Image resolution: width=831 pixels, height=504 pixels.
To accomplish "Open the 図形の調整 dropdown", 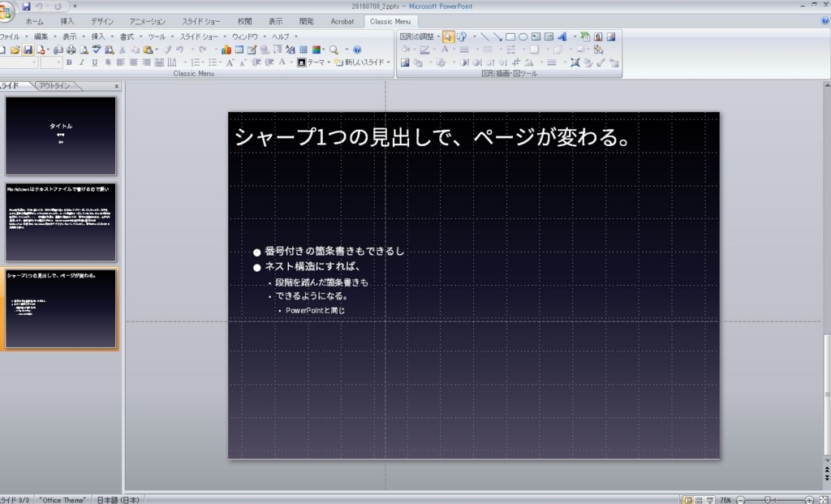I will click(420, 37).
